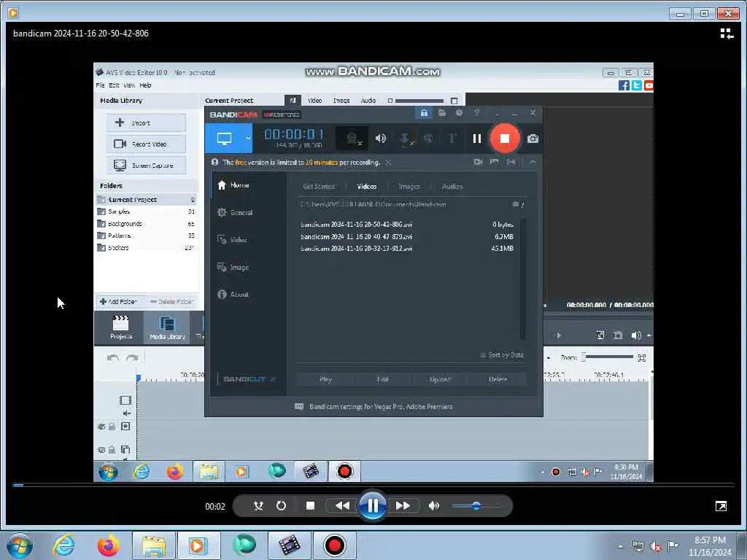This screenshot has height=560, width=747.
Task: Select Samples folder in AVS
Action: (x=146, y=211)
